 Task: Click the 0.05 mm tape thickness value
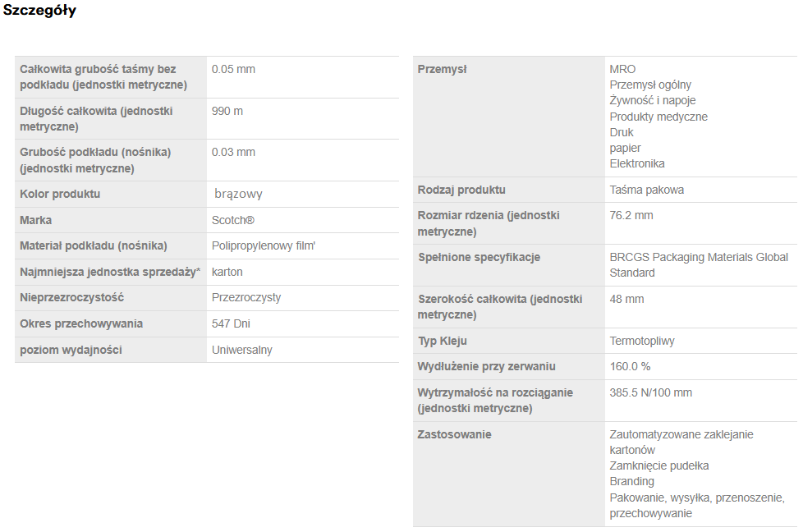233,69
